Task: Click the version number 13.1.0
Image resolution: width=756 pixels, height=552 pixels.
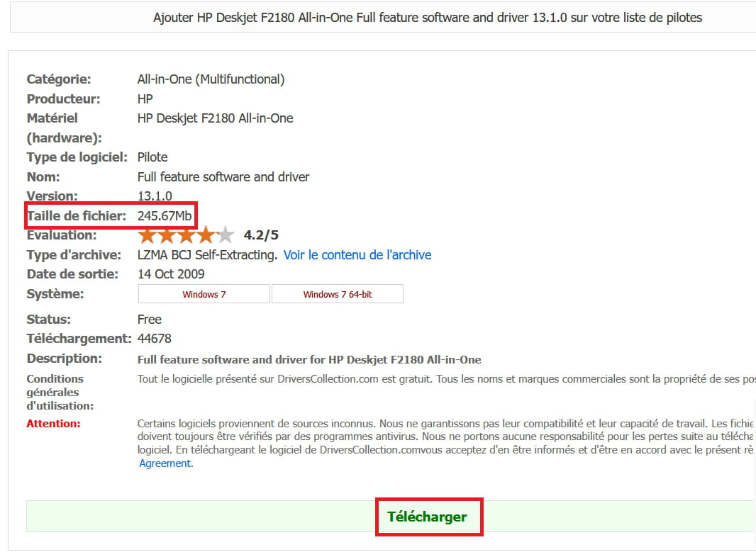Action: (155, 196)
